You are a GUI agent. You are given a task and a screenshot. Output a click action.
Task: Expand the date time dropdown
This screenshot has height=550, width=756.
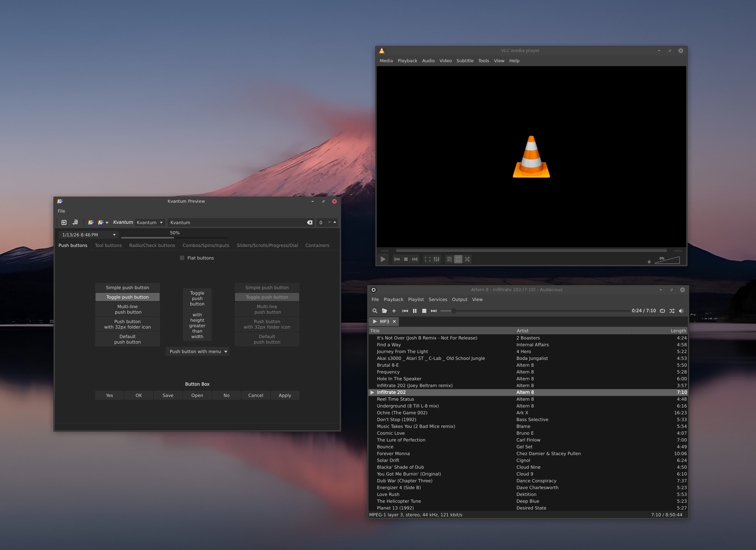114,235
